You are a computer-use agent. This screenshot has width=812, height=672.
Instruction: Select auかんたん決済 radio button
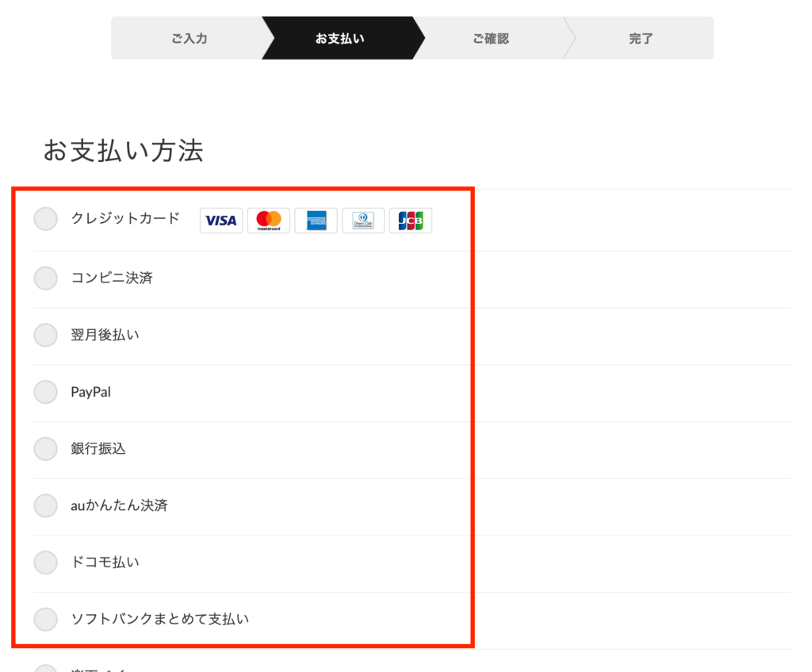(45, 505)
